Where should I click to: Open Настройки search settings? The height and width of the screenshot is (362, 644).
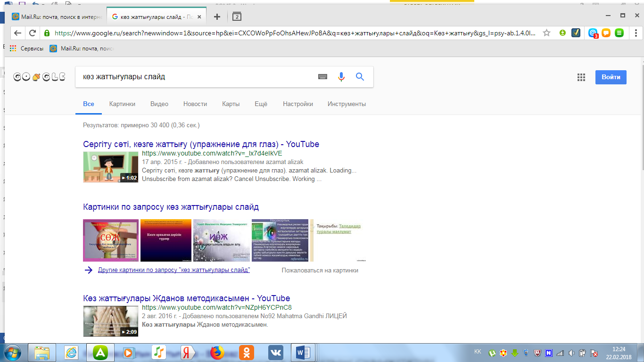[x=298, y=104]
